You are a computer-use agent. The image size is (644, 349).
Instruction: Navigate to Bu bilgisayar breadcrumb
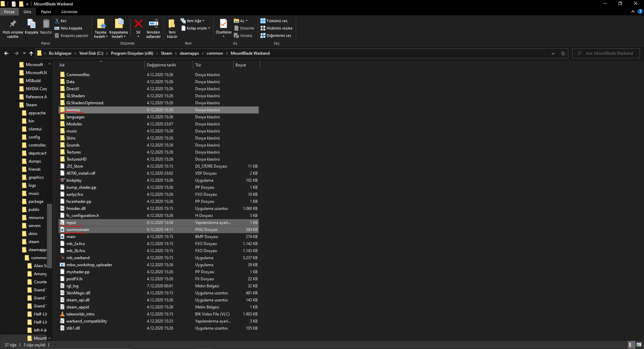pyautogui.click(x=60, y=53)
